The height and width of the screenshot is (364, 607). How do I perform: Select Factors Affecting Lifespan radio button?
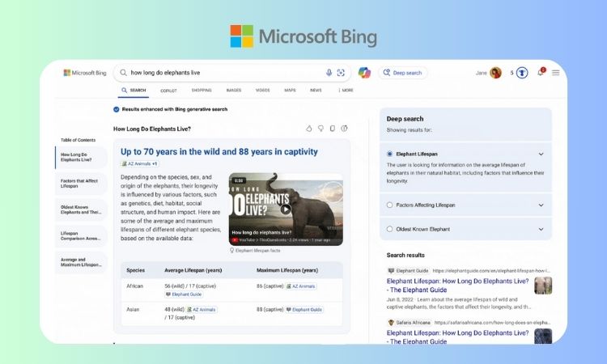click(x=389, y=205)
